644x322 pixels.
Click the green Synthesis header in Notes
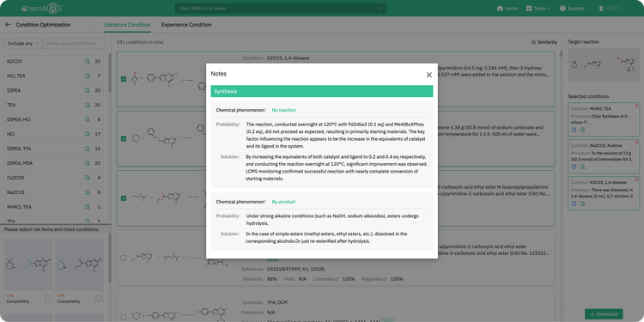pos(322,91)
